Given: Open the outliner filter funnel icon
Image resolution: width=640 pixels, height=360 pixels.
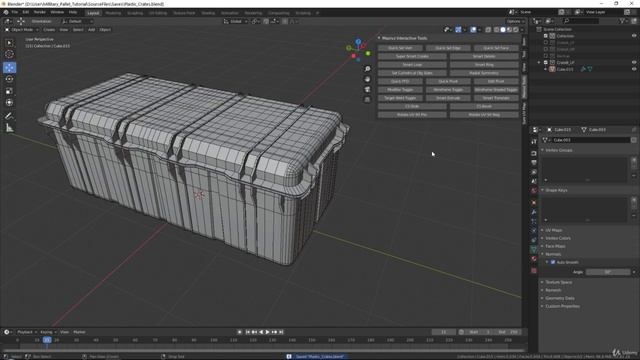Looking at the screenshot, I should pos(622,21).
